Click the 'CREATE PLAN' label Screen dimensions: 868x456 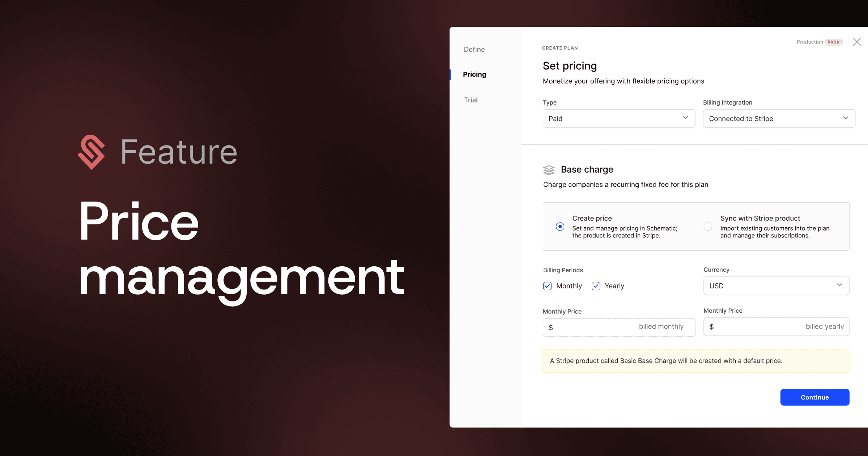(560, 48)
